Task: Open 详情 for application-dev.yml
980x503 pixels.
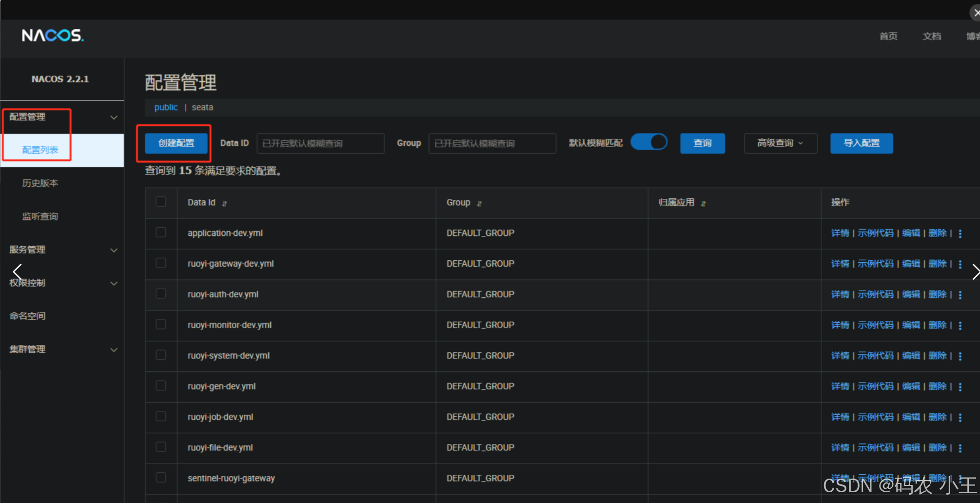Action: click(840, 233)
